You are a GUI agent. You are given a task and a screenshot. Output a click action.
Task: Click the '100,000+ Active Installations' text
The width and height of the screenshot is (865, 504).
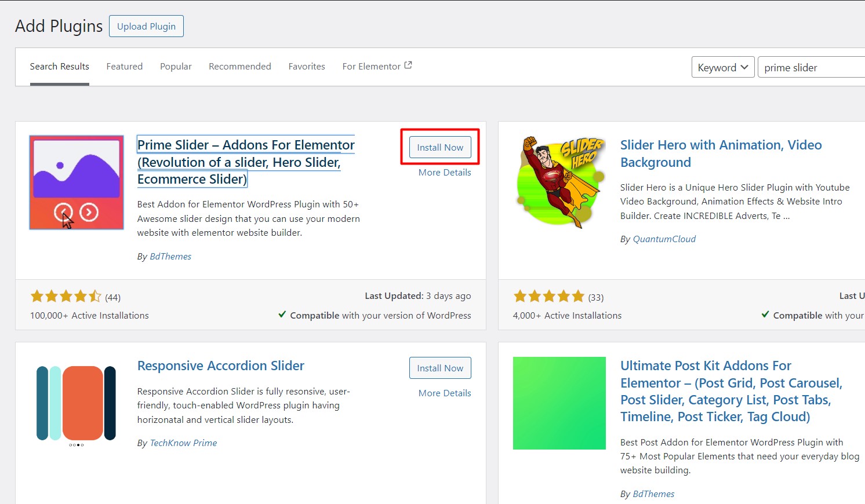[x=89, y=315]
